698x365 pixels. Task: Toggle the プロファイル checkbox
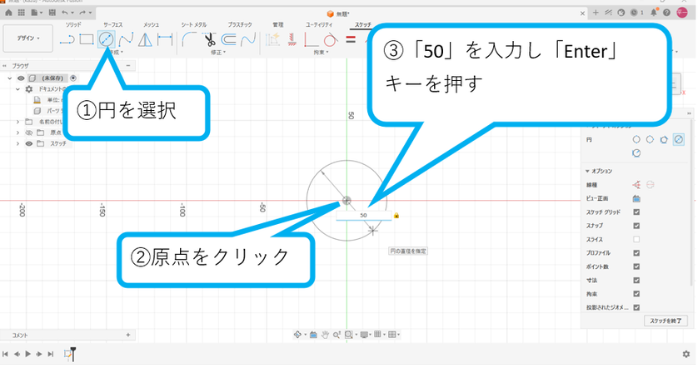(637, 253)
